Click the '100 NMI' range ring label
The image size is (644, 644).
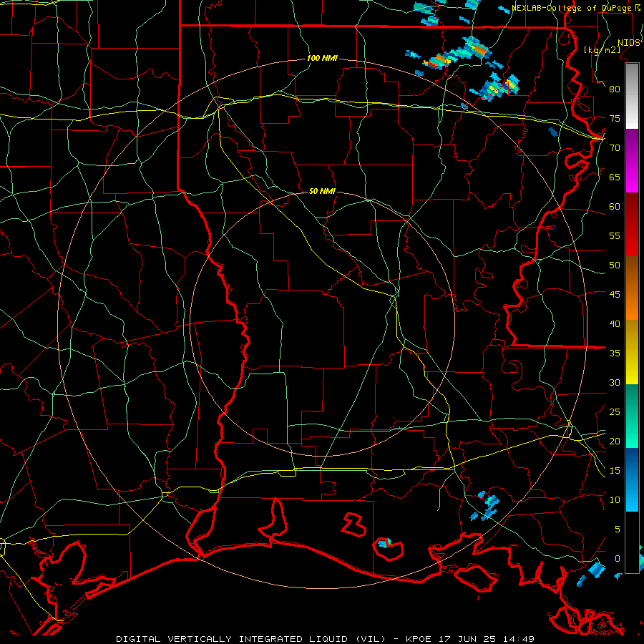pos(322,58)
